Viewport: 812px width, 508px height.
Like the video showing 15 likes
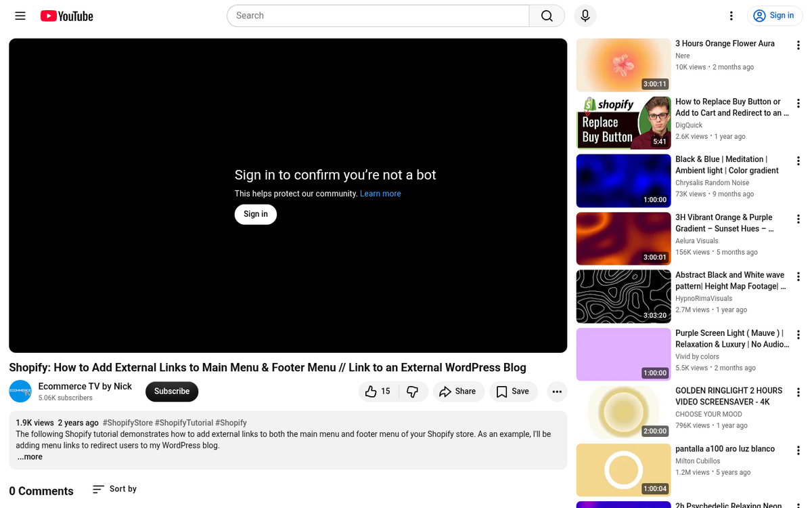(378, 391)
